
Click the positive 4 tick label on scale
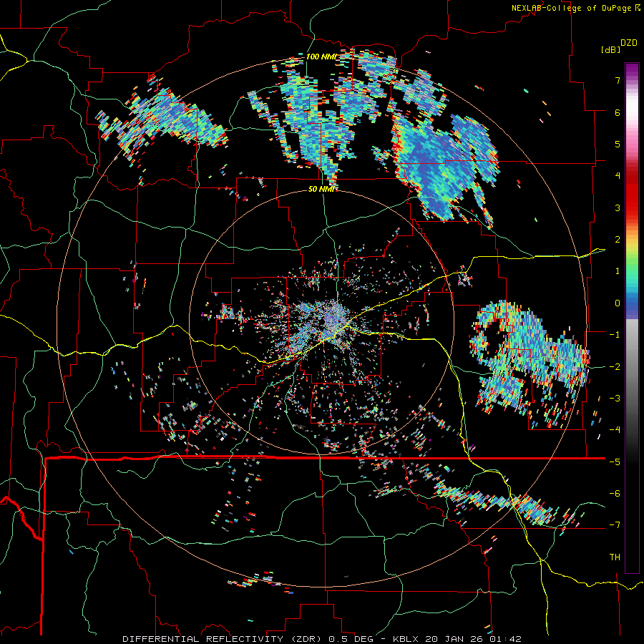click(618, 176)
